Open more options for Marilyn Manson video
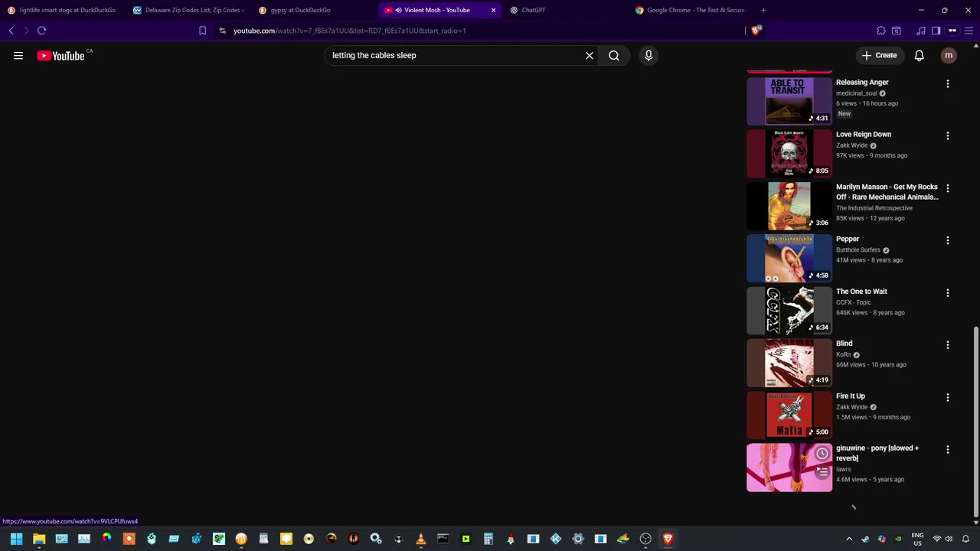Viewport: 980px width, 551px height. 948,188
